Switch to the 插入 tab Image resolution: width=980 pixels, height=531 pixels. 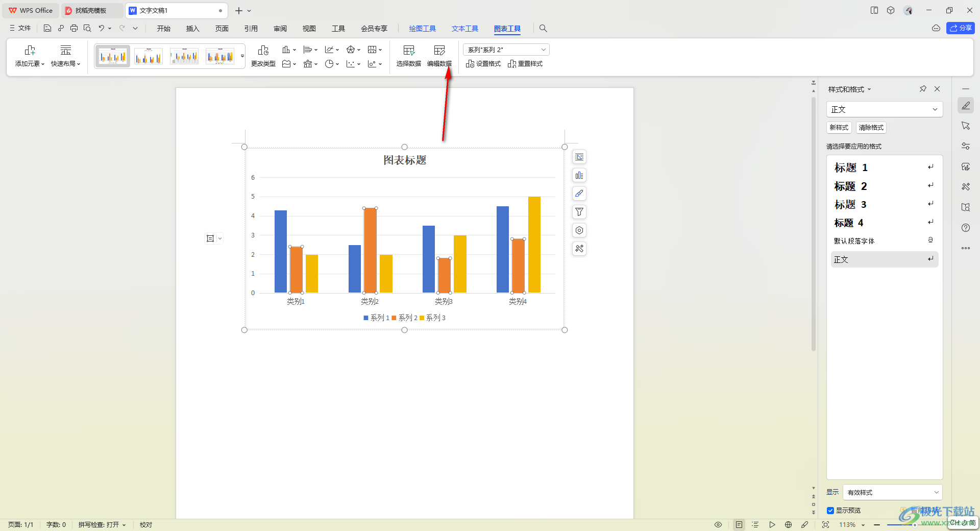tap(193, 29)
